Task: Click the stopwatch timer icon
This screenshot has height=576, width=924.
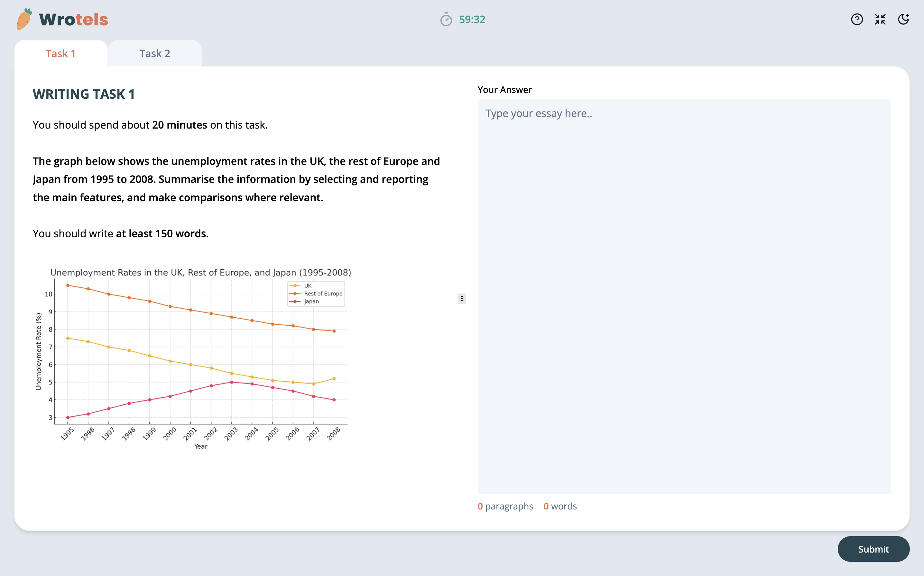Action: [x=446, y=19]
